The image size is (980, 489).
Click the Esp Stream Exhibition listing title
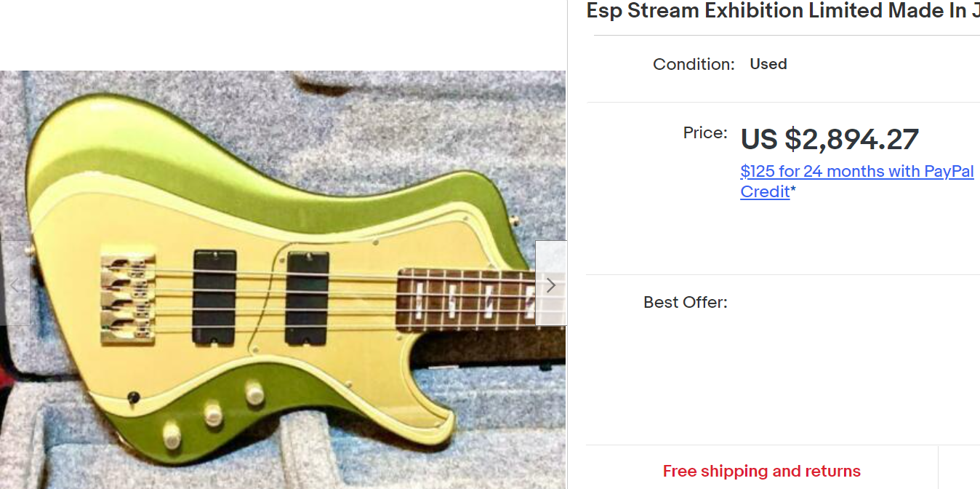[x=783, y=11]
